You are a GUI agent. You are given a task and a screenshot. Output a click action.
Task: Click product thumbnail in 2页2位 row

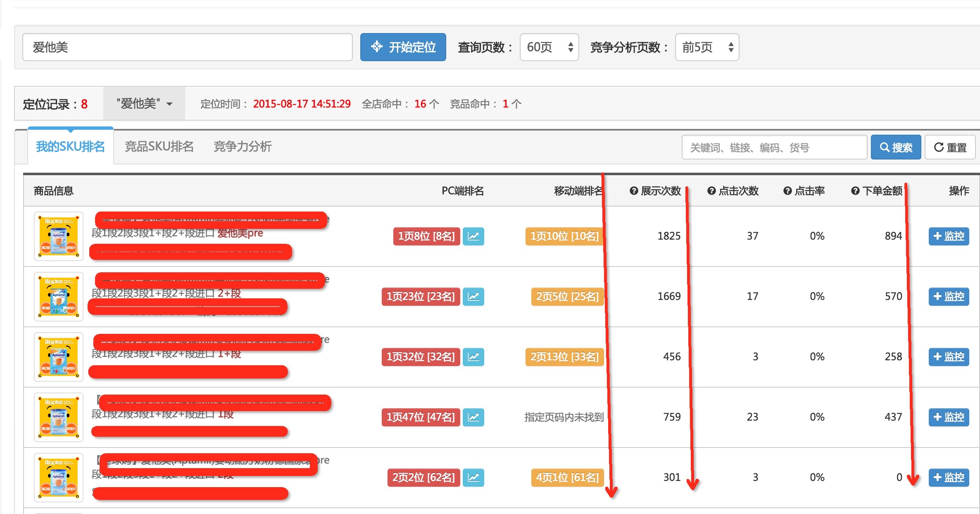tap(59, 478)
